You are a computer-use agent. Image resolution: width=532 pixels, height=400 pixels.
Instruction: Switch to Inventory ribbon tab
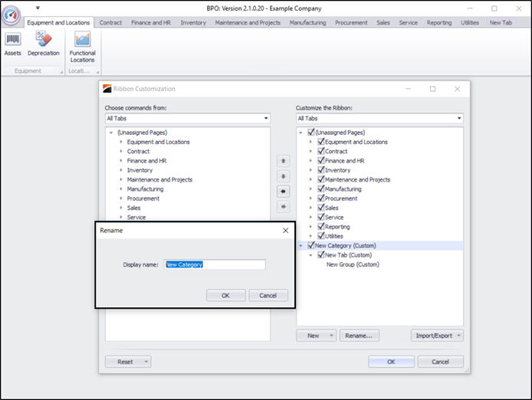[193, 23]
